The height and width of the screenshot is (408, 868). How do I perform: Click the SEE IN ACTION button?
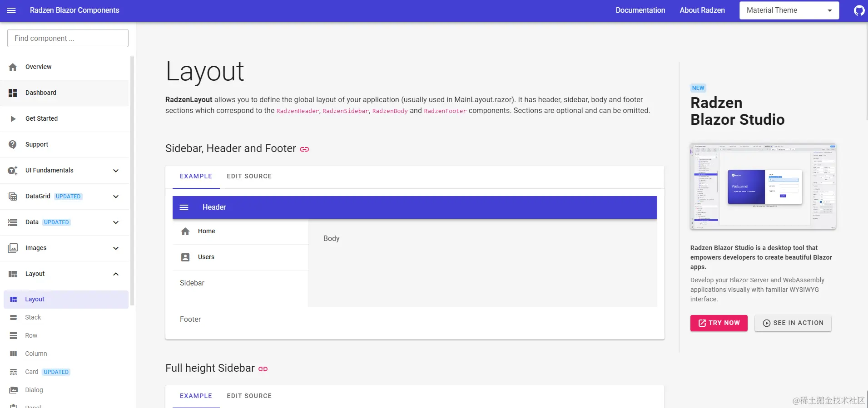pyautogui.click(x=793, y=323)
